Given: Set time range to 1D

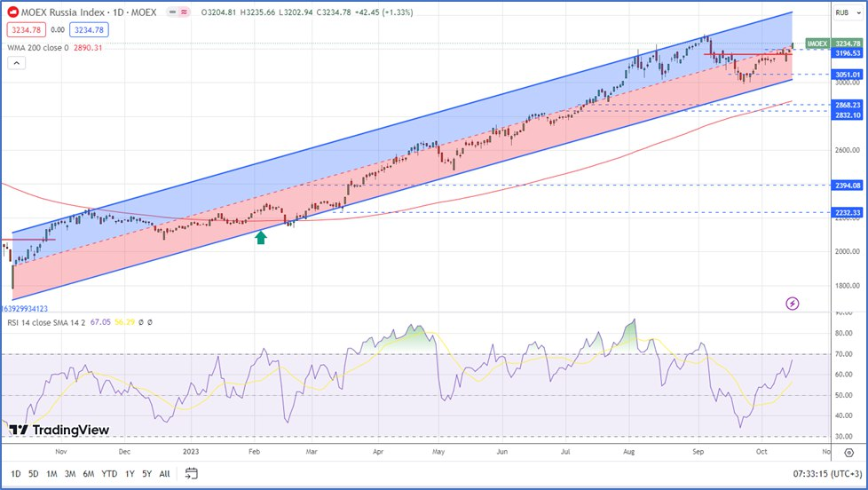Looking at the screenshot, I should [16, 474].
